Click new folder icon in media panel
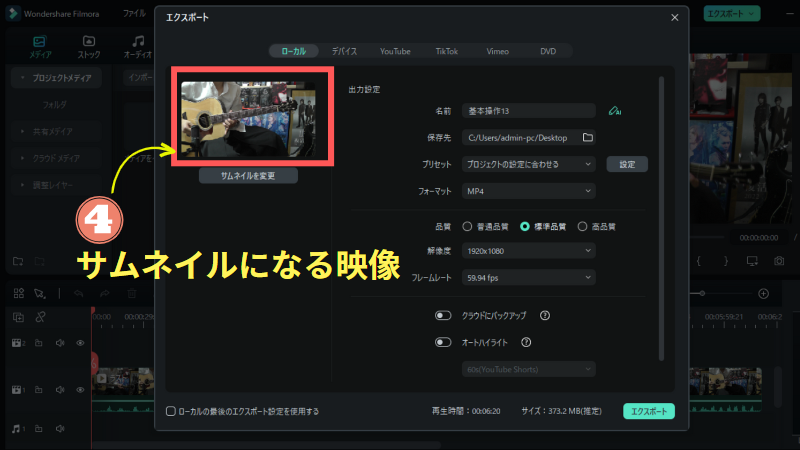800x450 pixels. point(18,261)
